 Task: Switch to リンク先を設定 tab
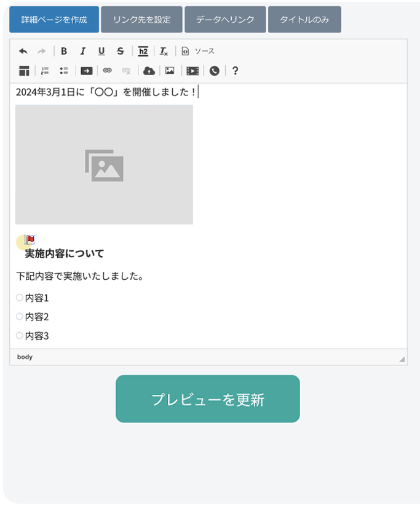coord(141,20)
